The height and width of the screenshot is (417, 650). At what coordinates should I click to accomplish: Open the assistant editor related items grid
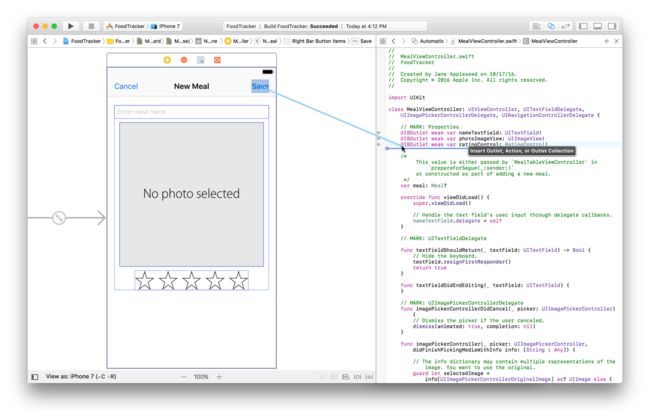click(383, 41)
